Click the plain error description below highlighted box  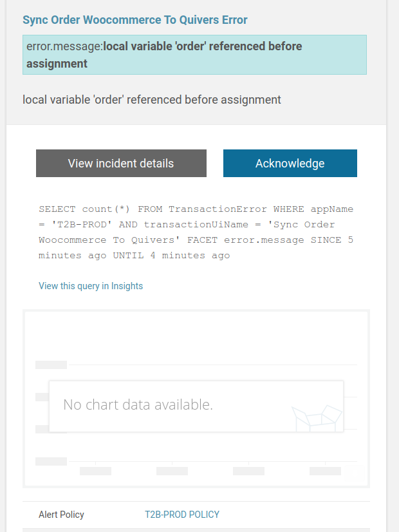(x=152, y=100)
